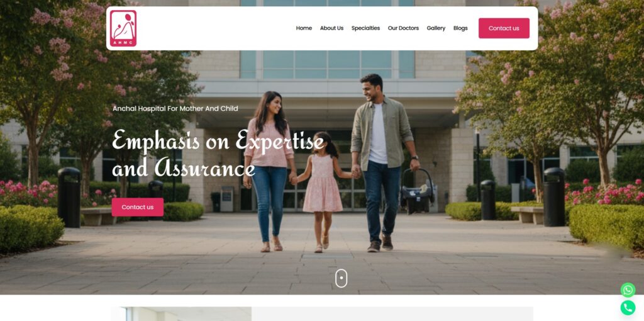Click 'Anchal Hospital For Mother And Child' text
The width and height of the screenshot is (644, 321).
(x=175, y=108)
